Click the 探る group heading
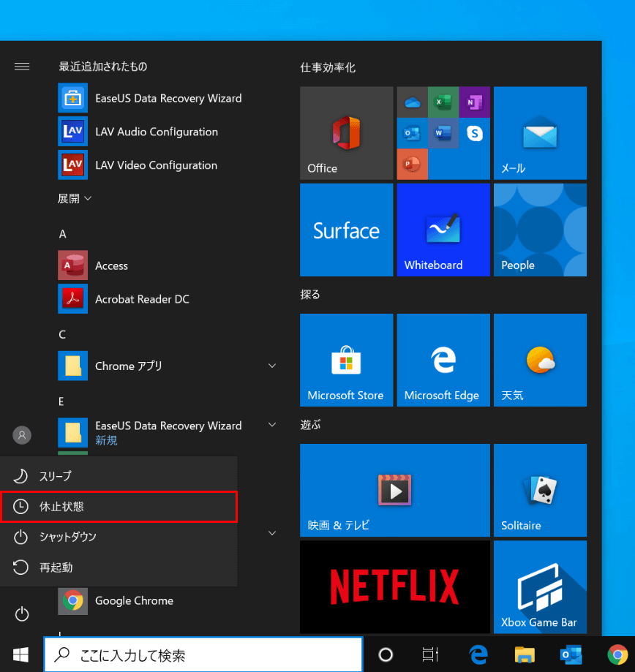The width and height of the screenshot is (635, 672). click(310, 295)
